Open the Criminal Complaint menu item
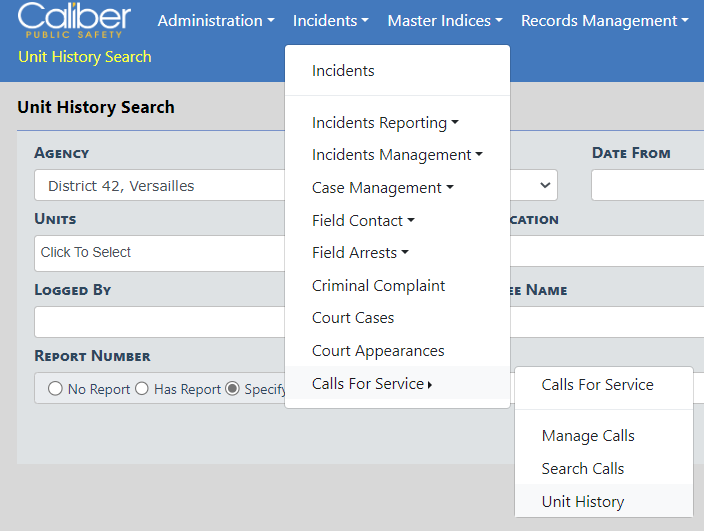 tap(378, 286)
